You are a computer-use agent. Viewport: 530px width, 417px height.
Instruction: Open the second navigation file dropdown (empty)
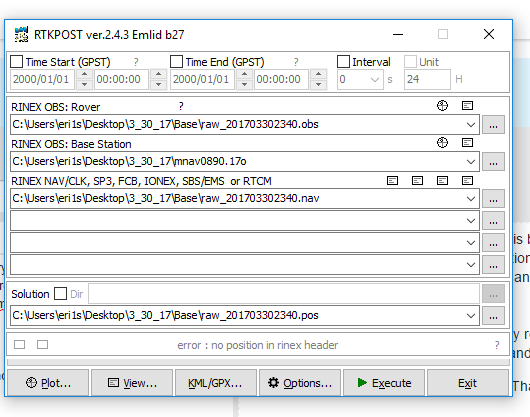click(471, 221)
